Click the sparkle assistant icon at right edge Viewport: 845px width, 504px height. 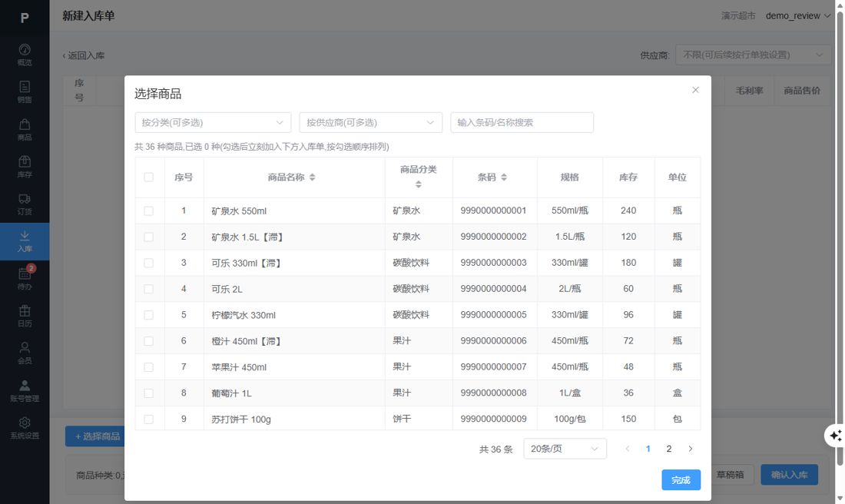tap(835, 435)
